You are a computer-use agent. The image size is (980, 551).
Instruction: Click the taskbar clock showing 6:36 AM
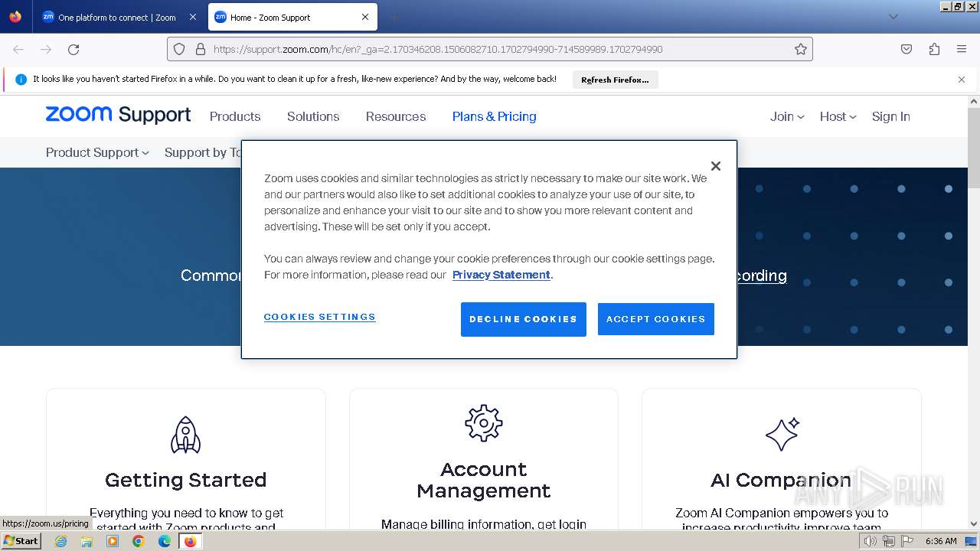[941, 541]
